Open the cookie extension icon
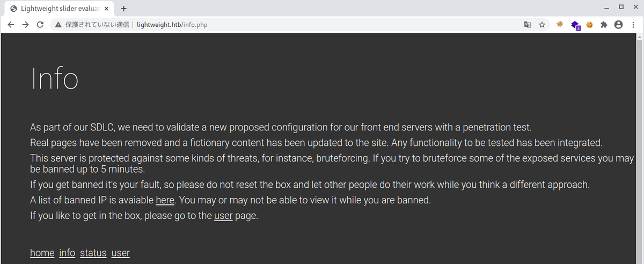Screen dimensions: 644x264 [x=589, y=25]
